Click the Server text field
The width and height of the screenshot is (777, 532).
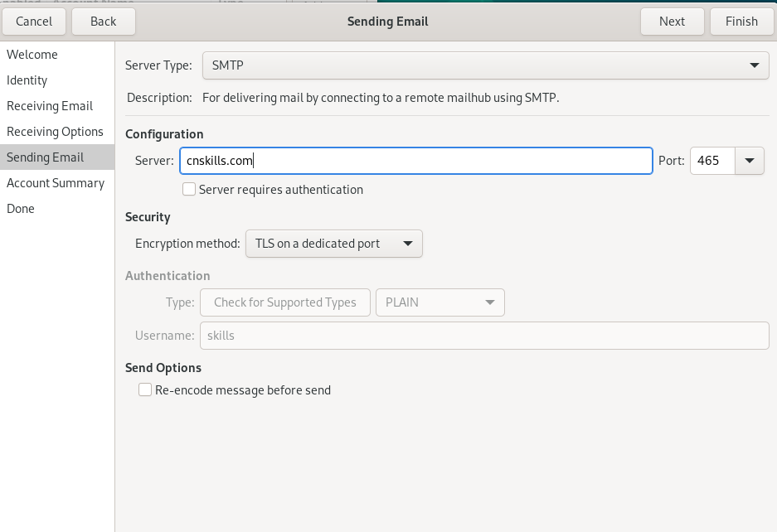[x=415, y=161]
